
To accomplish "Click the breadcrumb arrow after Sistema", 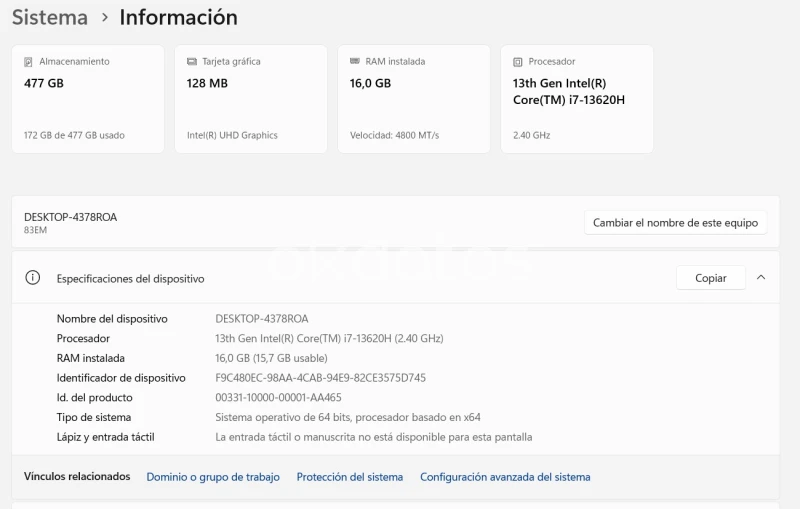I will point(104,18).
